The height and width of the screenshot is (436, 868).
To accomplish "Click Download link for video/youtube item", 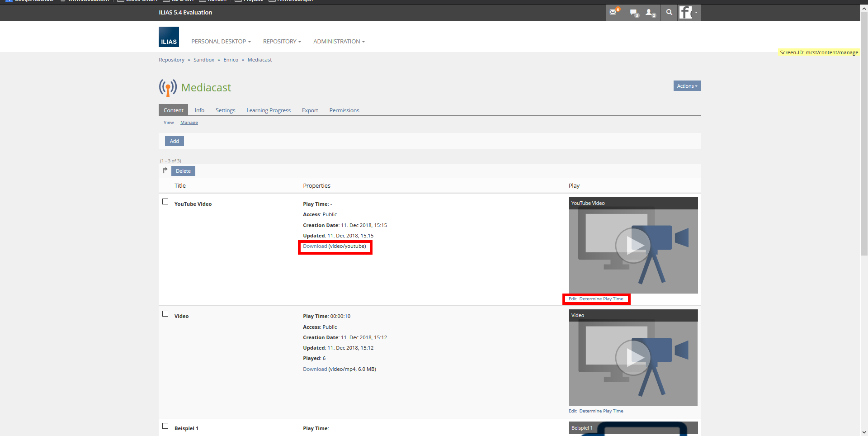I will [315, 246].
